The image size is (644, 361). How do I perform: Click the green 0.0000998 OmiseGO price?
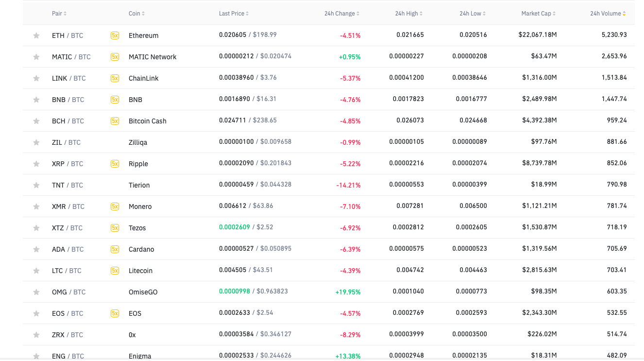tap(234, 291)
